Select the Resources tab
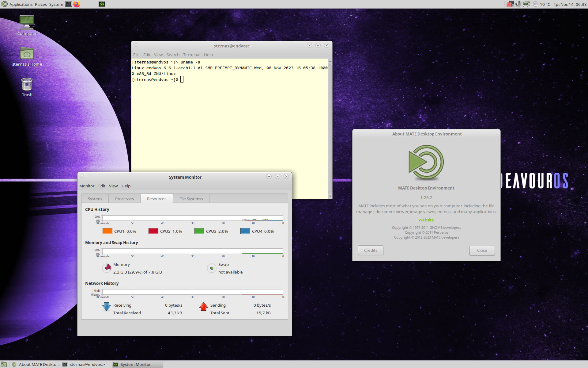This screenshot has height=368, width=588. coord(156,198)
